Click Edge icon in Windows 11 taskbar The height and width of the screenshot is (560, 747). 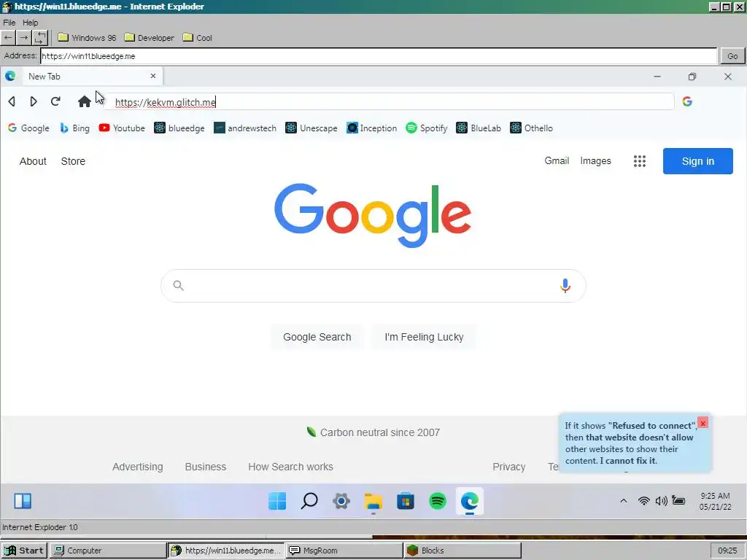pyautogui.click(x=469, y=501)
